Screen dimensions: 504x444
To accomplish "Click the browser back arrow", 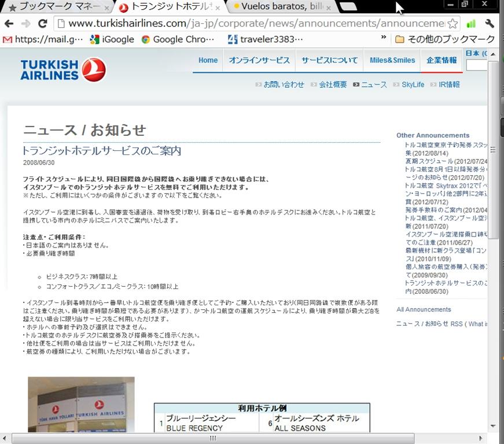I will [x=9, y=24].
